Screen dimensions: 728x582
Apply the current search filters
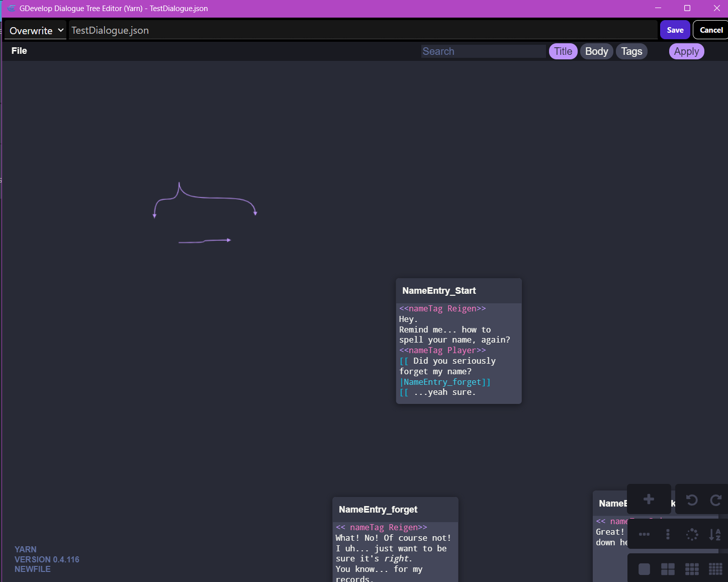pos(686,51)
